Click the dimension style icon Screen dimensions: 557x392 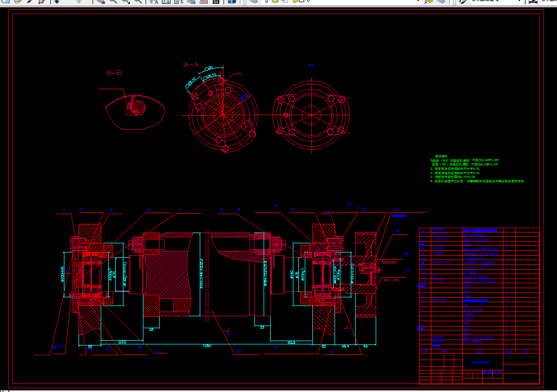533,2
